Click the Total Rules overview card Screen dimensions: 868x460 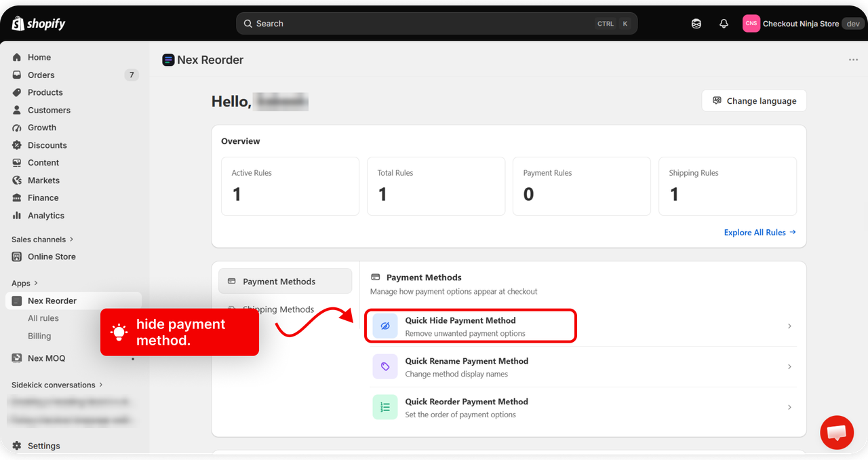point(436,187)
